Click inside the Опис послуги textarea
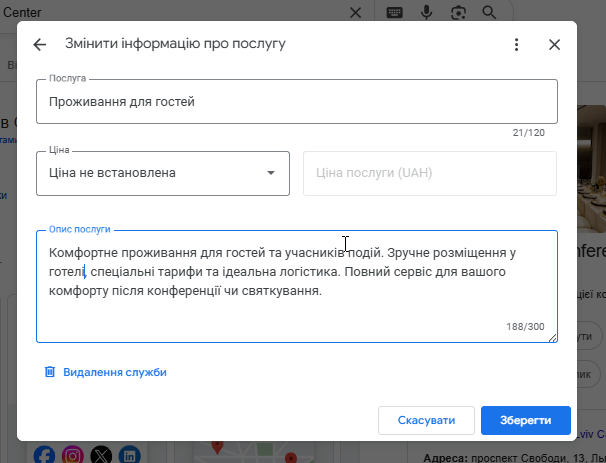 [297, 286]
